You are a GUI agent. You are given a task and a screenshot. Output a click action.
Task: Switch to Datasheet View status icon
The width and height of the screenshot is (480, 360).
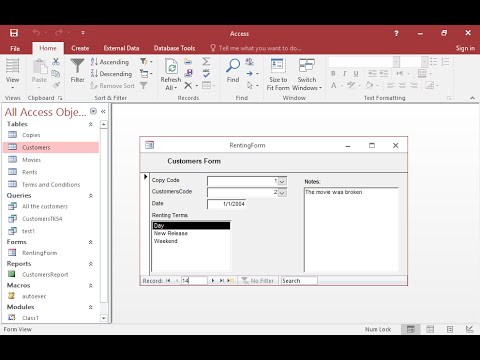[x=430, y=329]
